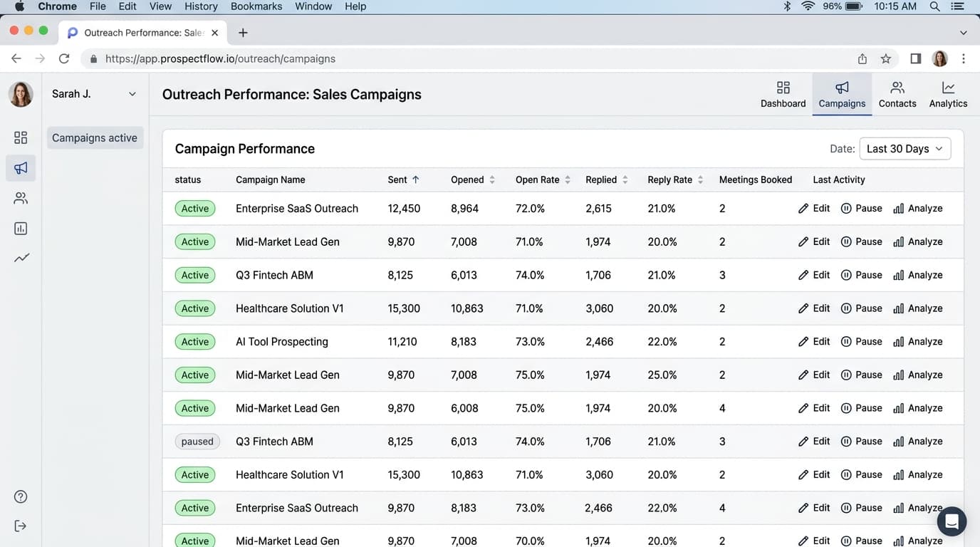
Task: Open the History menu in menu bar
Action: pos(201,6)
